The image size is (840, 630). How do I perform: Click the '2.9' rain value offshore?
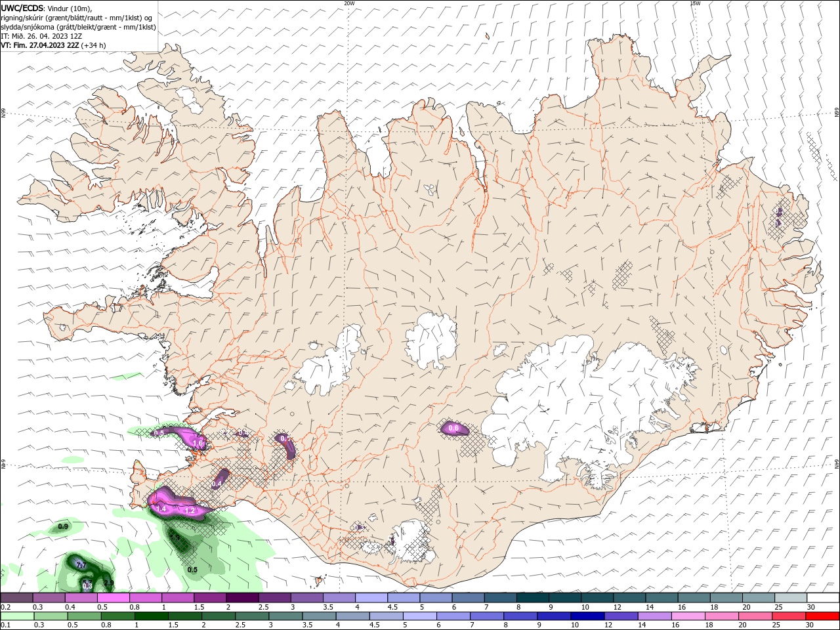point(109,583)
